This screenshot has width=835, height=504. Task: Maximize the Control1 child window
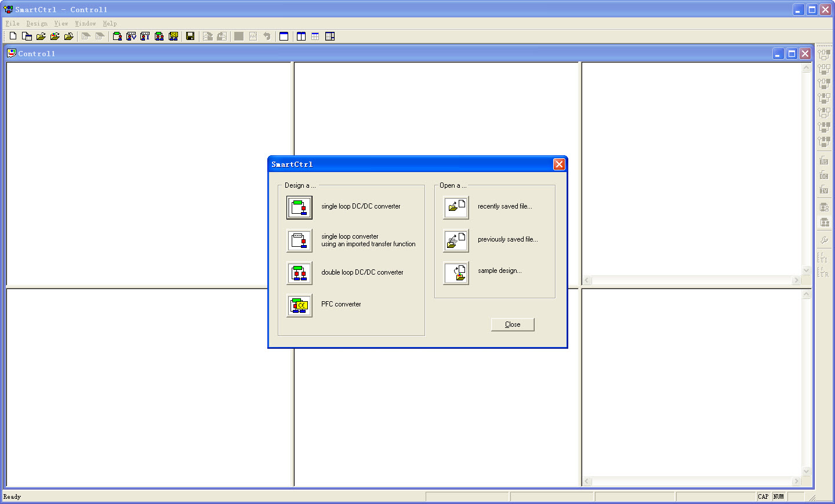coord(792,53)
